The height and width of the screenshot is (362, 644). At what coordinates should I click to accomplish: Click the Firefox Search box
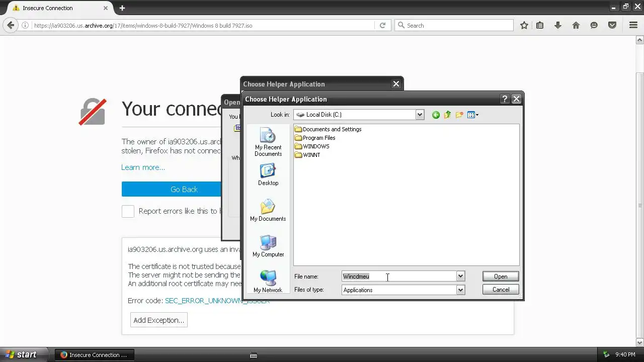pos(454,25)
